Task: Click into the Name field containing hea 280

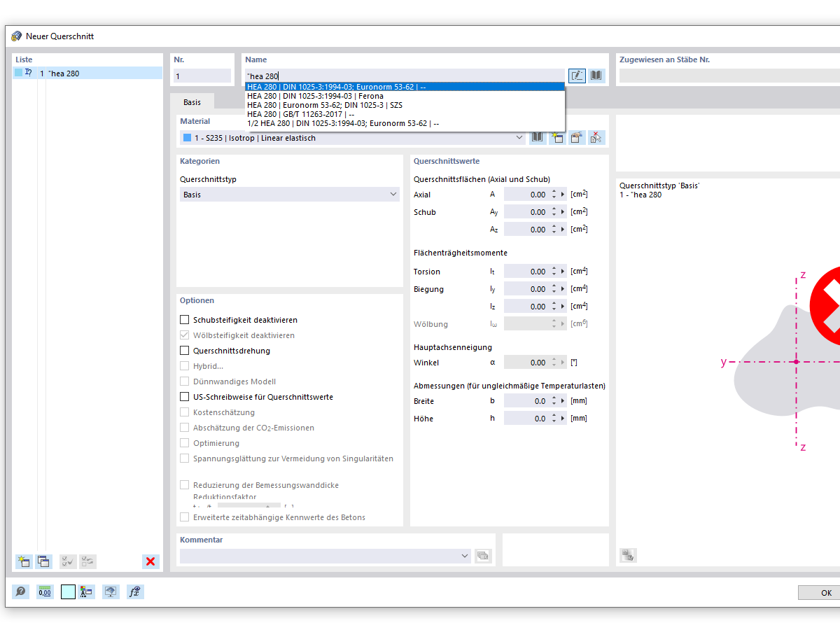Action: point(404,76)
